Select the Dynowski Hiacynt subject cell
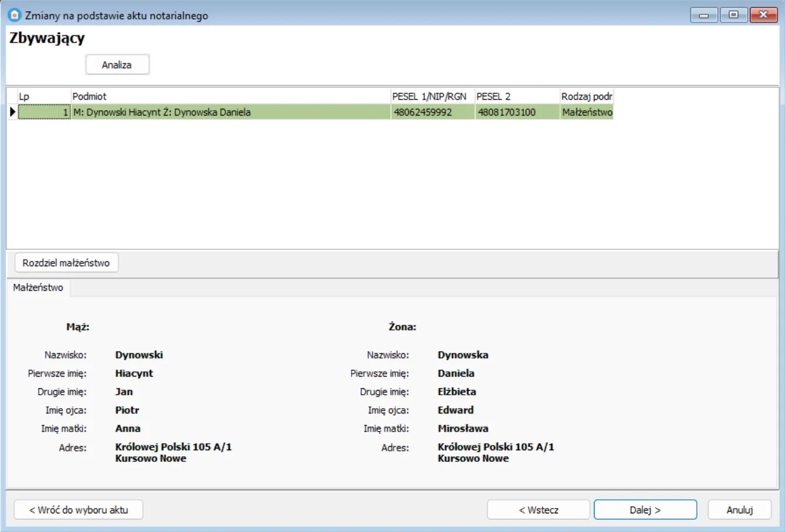 click(230, 112)
